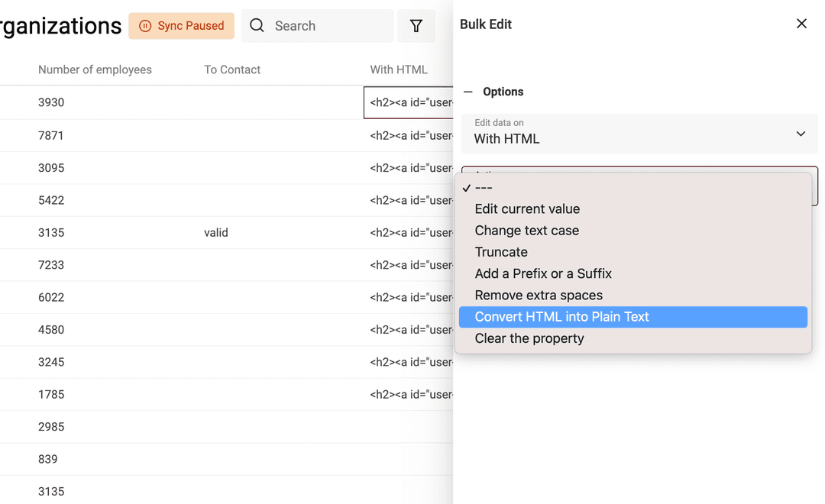
Task: Select the "Truncate" action
Action: 501,251
